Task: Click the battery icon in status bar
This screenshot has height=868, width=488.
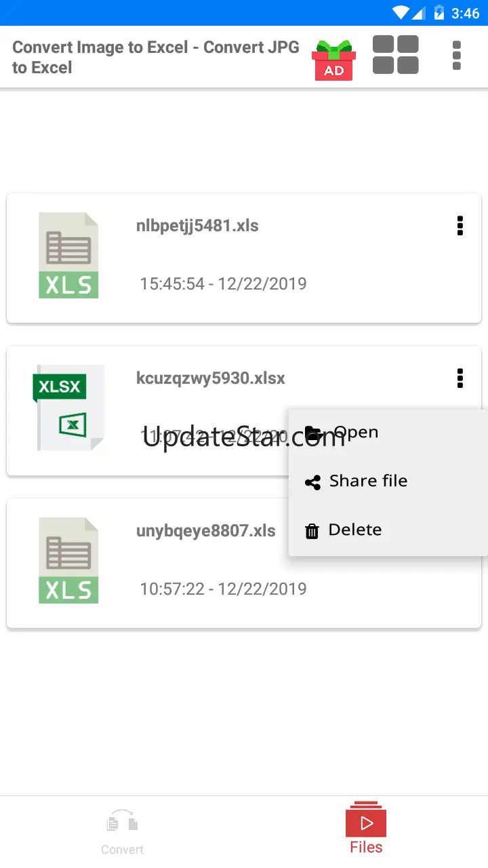Action: pos(439,13)
